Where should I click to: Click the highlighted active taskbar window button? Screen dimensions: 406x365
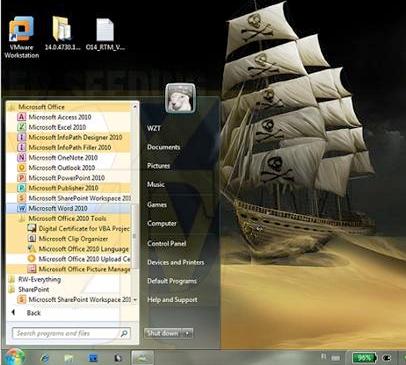(142, 358)
